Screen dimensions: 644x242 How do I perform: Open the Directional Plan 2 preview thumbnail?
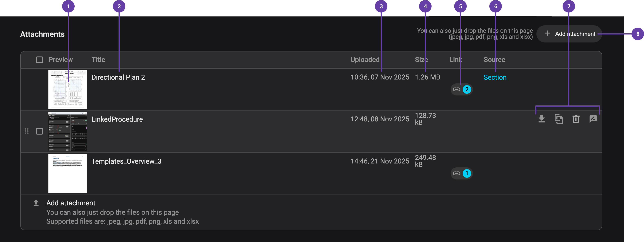[x=68, y=89]
